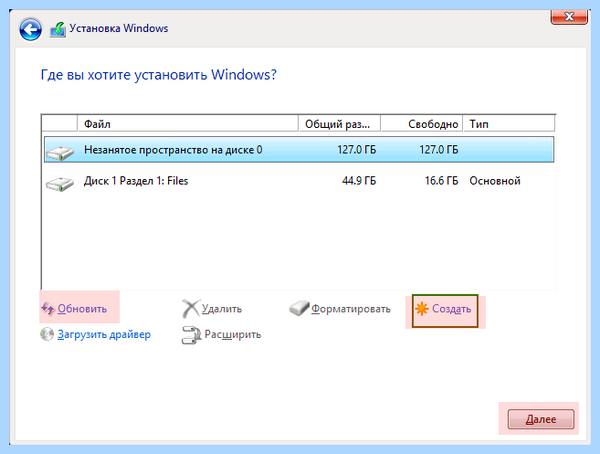Click the orange star icon for Создать
600x454 pixels.
[x=422, y=309]
